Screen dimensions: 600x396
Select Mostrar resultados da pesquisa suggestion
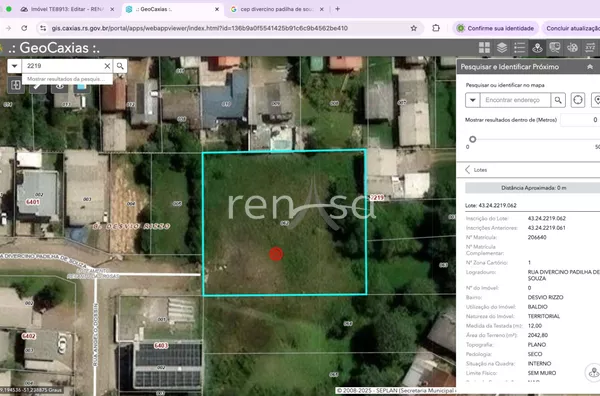(67, 79)
